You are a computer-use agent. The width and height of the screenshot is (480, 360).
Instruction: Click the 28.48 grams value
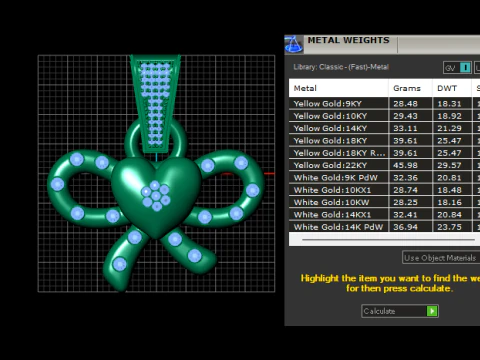(x=405, y=104)
